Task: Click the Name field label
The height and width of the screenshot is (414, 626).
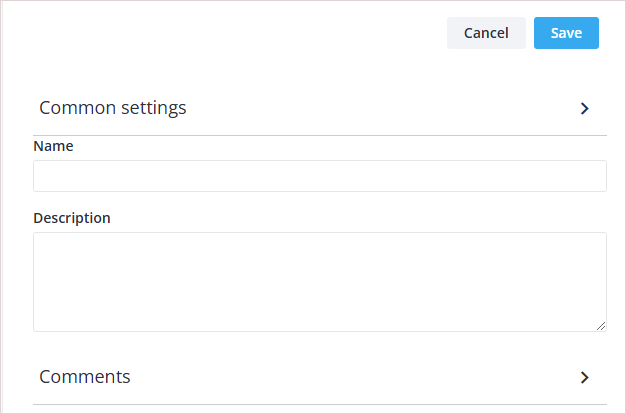Action: tap(53, 146)
